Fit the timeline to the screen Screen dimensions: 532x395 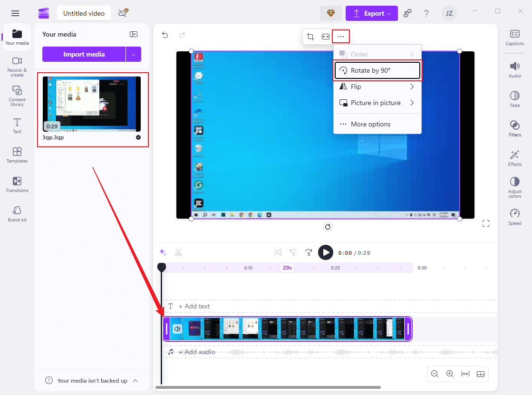[x=465, y=374]
